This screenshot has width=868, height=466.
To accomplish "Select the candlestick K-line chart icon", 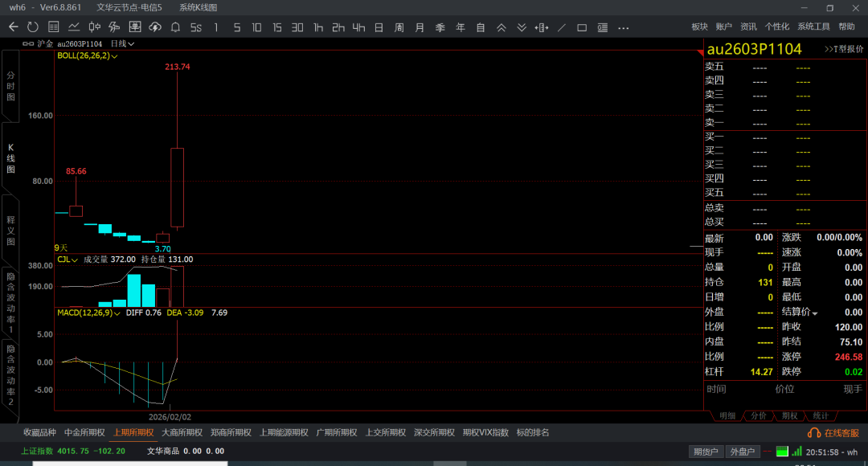I will click(x=94, y=27).
